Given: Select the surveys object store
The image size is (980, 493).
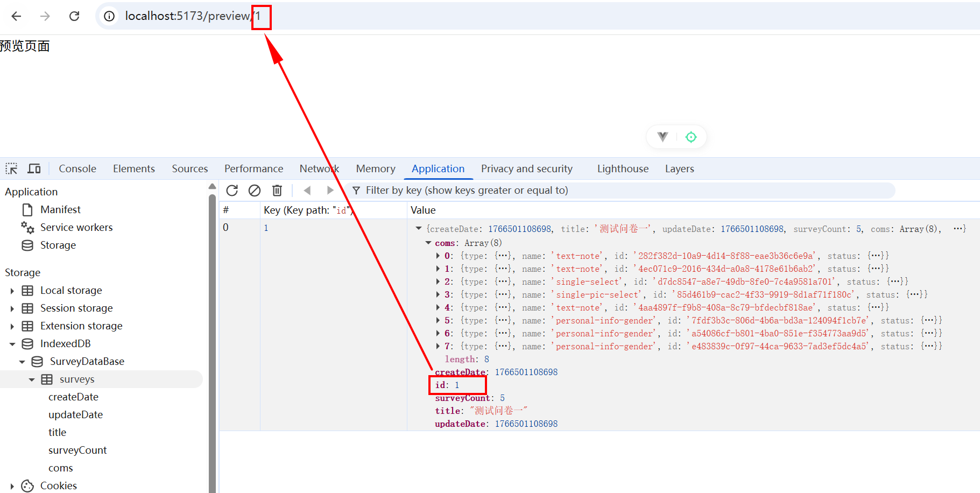Looking at the screenshot, I should coord(77,379).
